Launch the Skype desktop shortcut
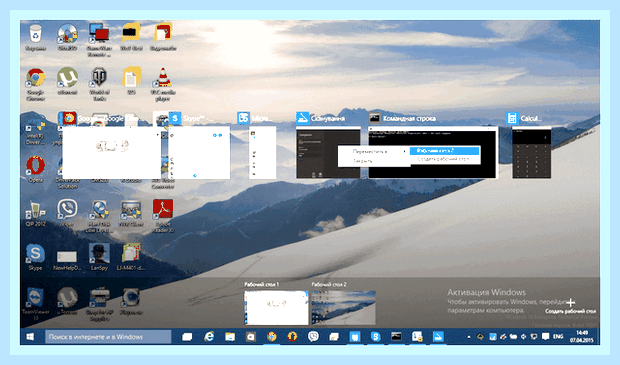Screen dimensions: 620x365 (x=36, y=257)
